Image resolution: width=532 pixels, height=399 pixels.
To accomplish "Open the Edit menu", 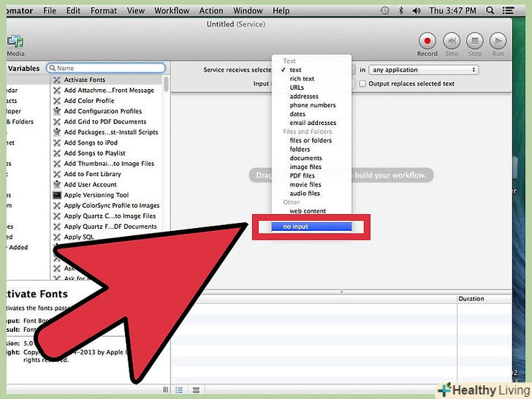I will coord(73,11).
